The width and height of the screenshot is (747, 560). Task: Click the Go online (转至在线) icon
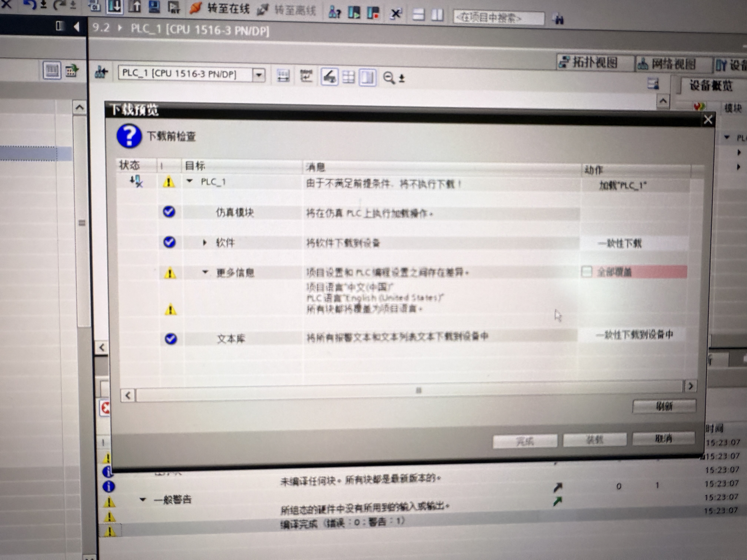click(x=195, y=8)
